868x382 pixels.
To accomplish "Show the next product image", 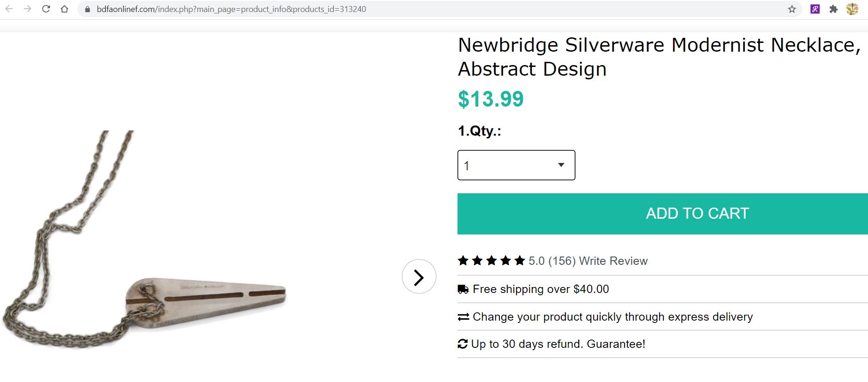I will point(419,276).
